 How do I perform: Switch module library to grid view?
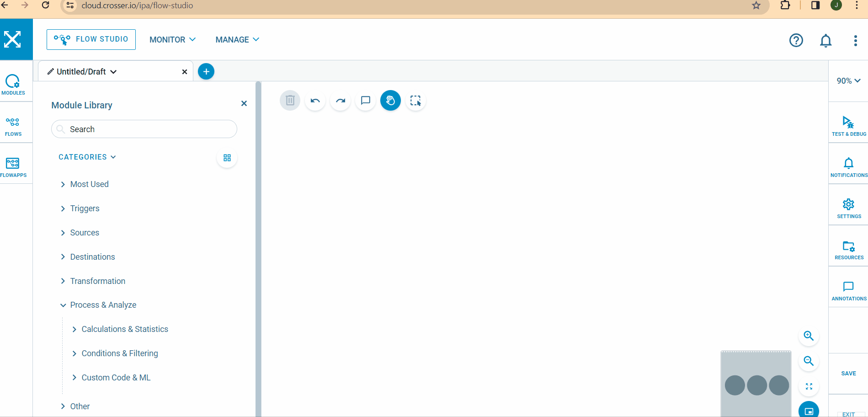[227, 158]
